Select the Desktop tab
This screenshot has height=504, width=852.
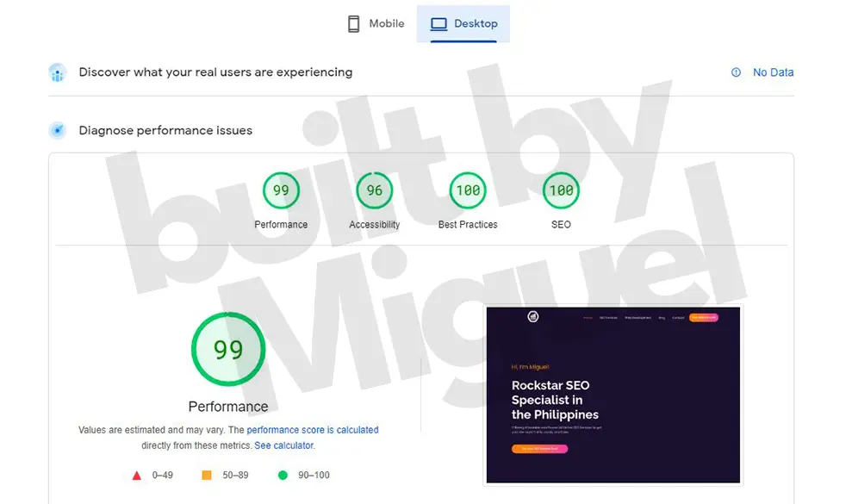coord(463,24)
